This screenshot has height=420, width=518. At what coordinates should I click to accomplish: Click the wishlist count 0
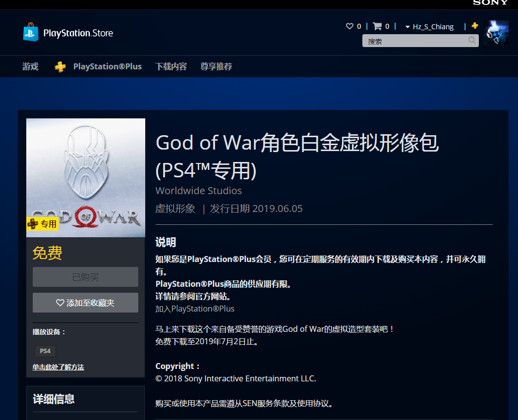click(x=359, y=26)
